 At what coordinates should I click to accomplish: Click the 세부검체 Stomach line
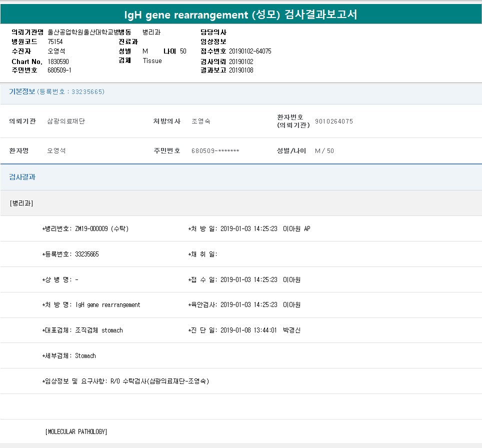[69, 356]
